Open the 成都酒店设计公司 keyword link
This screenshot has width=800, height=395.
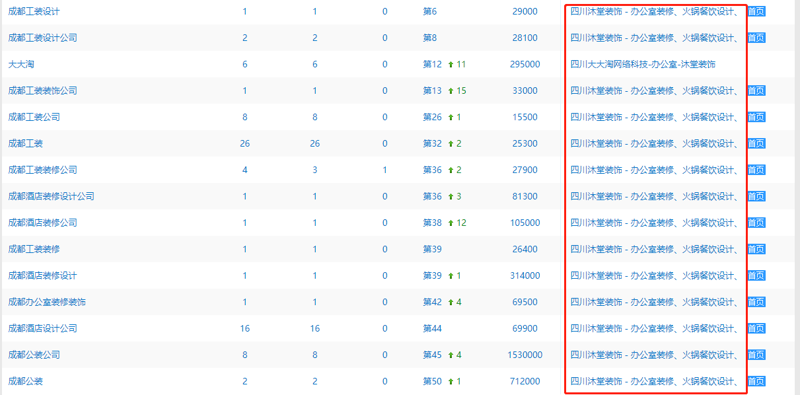click(x=43, y=328)
